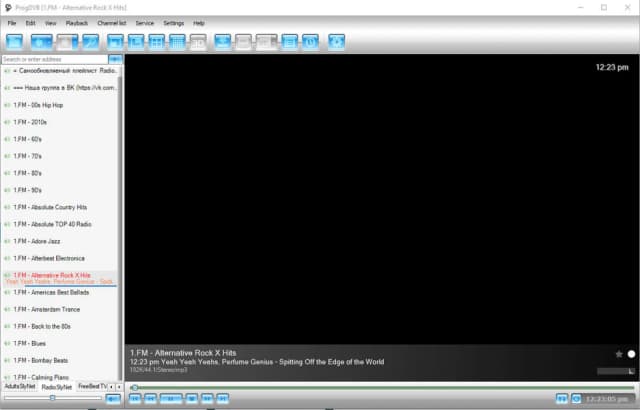Select highlighted 1.FM - Alternative Rock X Hits row

(x=60, y=278)
